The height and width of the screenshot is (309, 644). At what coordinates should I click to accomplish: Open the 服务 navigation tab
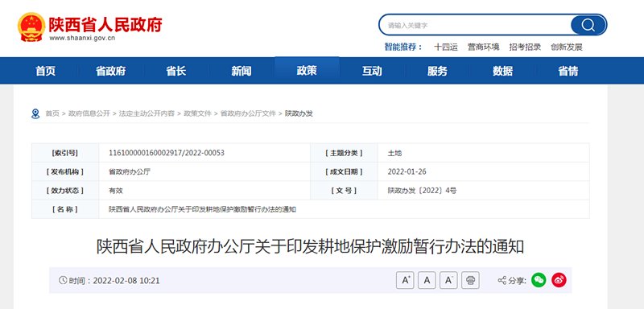pos(437,71)
